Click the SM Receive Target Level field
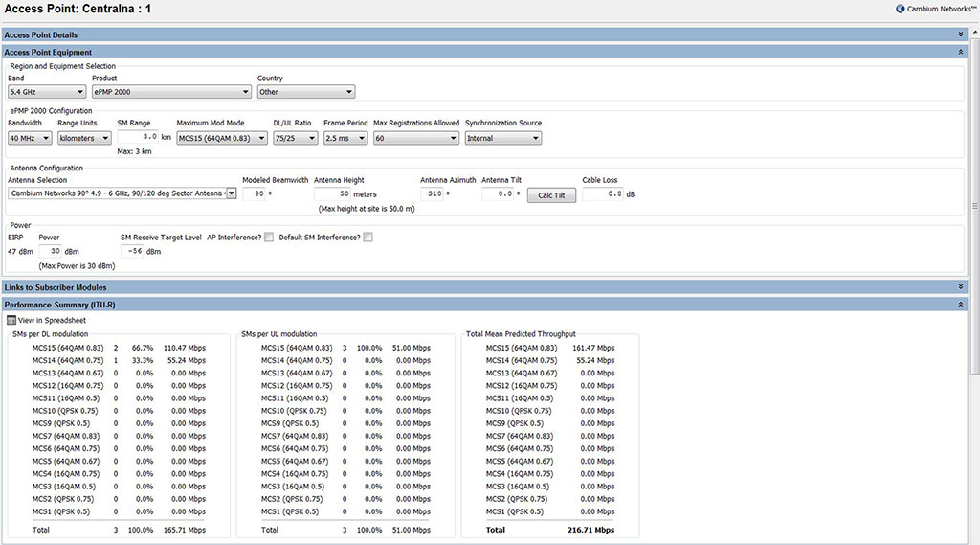 132,252
